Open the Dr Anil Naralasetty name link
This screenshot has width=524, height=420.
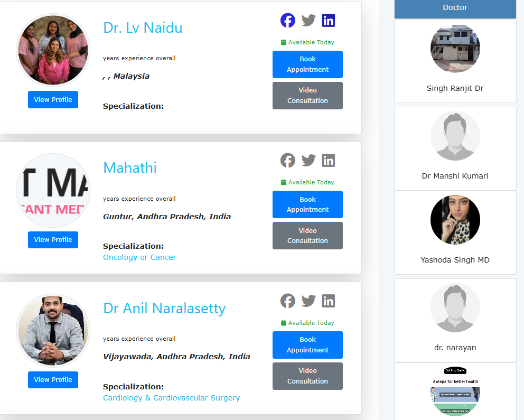point(164,308)
